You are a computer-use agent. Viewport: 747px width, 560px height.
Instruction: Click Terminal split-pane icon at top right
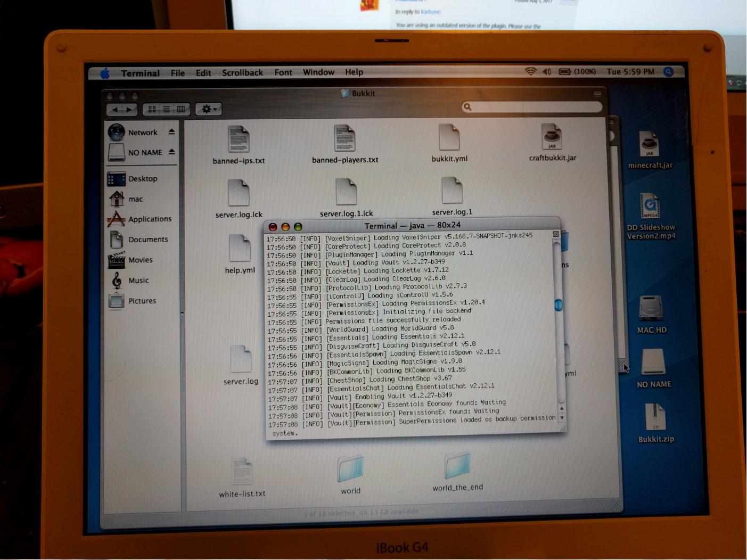555,234
